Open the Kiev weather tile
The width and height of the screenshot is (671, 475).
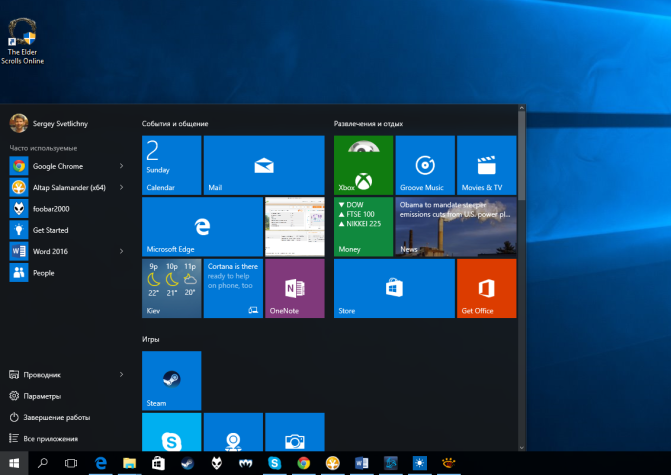pos(172,288)
